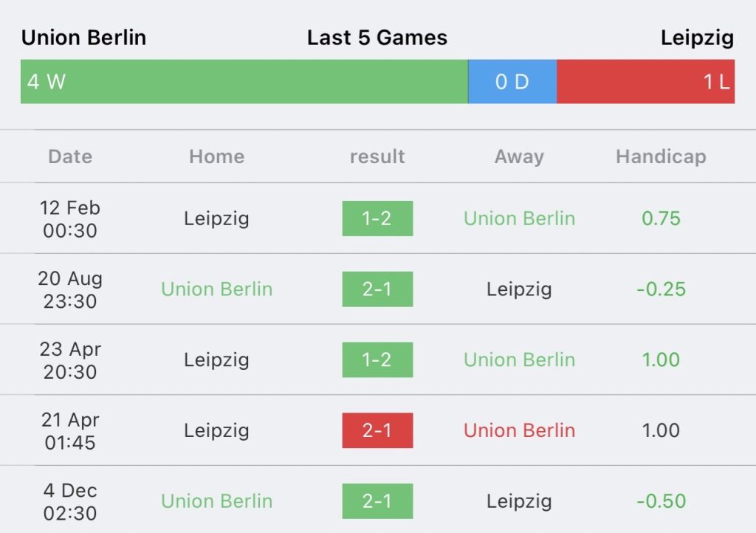Select the 0.75 handicap value
The image size is (756, 533).
pos(661,219)
